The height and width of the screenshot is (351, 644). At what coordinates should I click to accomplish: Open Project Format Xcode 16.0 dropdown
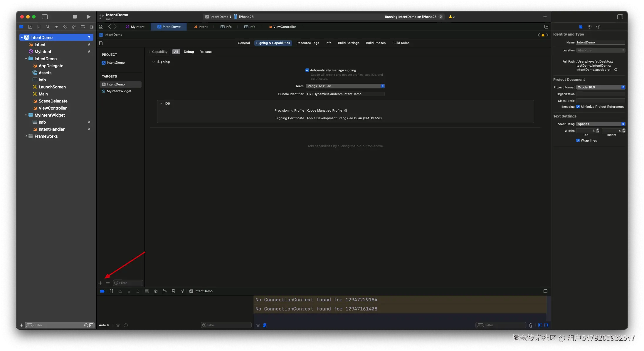tap(601, 87)
